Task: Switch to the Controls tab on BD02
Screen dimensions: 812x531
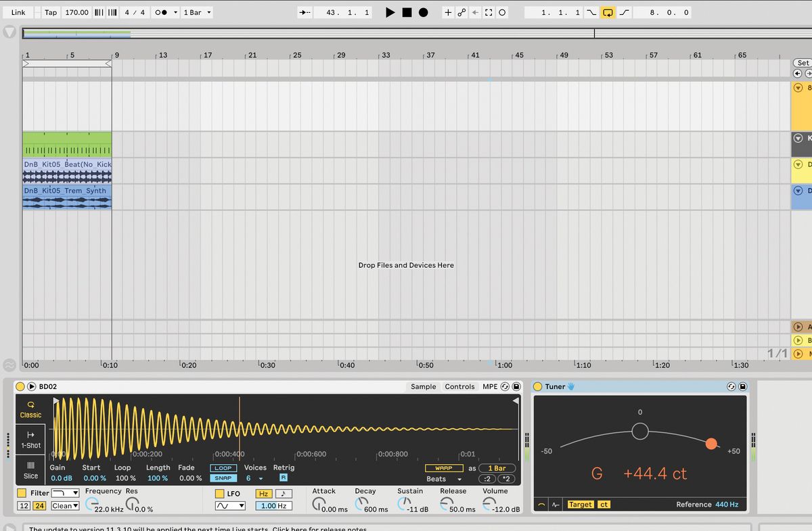Action: (x=459, y=386)
